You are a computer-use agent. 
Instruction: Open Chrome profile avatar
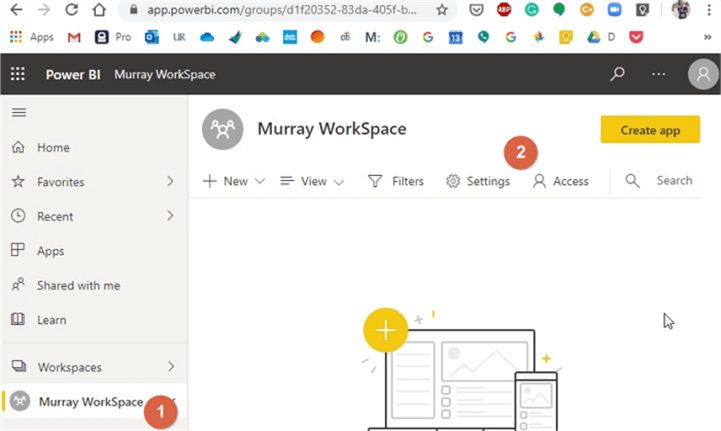(x=681, y=10)
